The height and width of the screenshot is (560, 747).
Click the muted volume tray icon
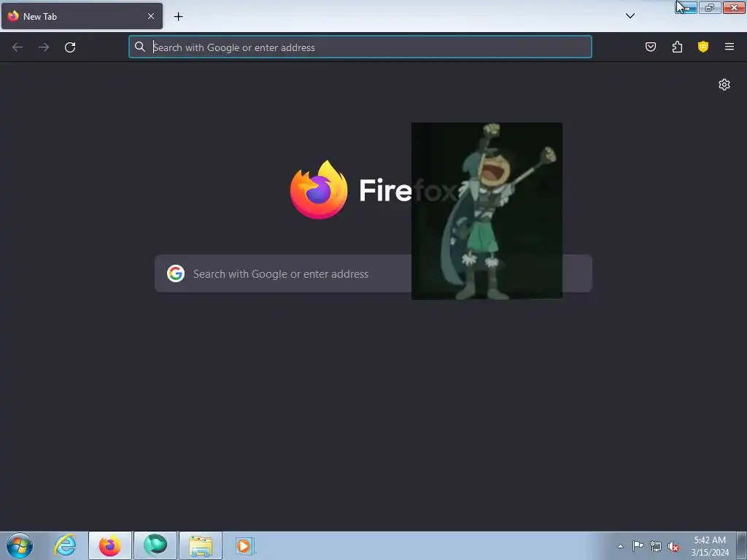click(673, 546)
